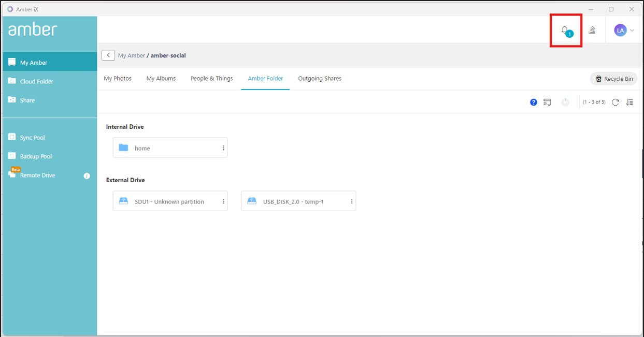Maximize the Amber iX window
This screenshot has height=337, width=644.
point(611,9)
